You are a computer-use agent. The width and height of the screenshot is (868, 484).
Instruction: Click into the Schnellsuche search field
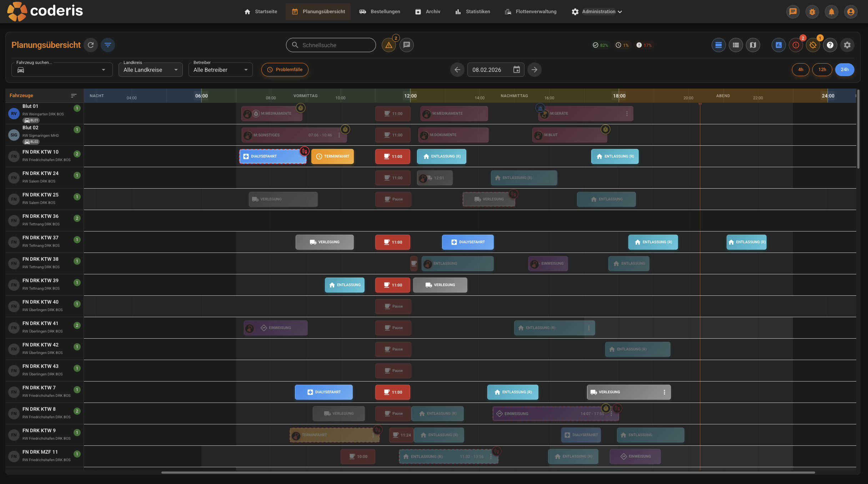pyautogui.click(x=331, y=45)
